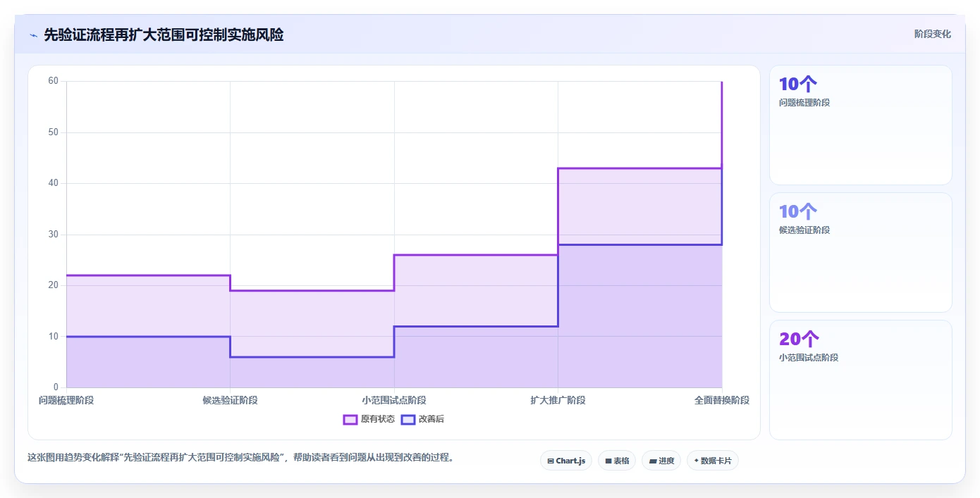980x498 pixels.
Task: Click x-axis label 扩大推广阶段
Action: pos(558,400)
